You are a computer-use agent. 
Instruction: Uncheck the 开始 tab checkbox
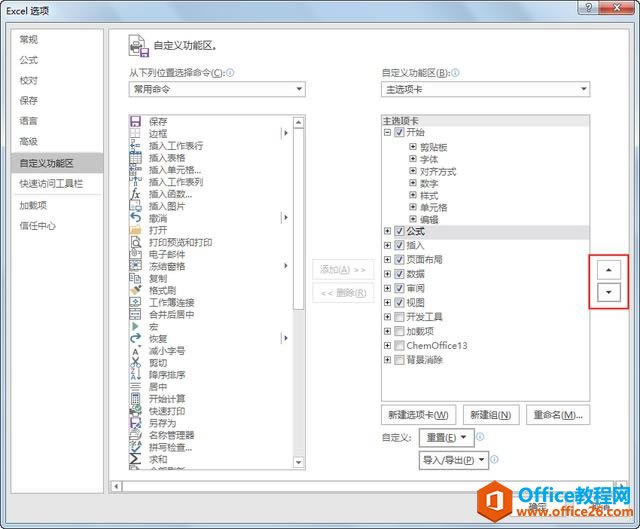400,132
